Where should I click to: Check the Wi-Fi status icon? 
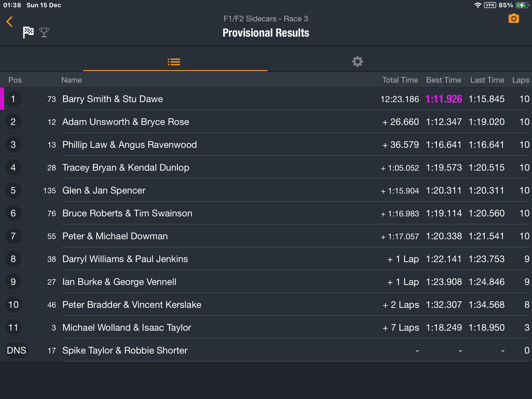477,5
